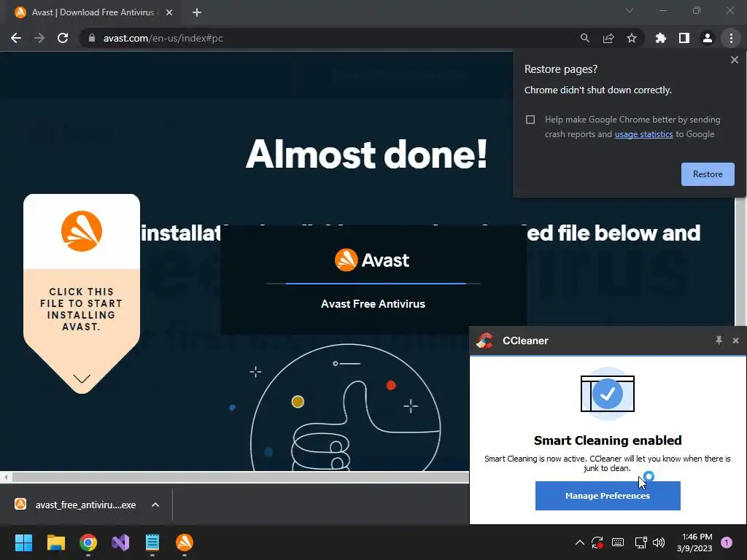Show hidden system tray icons
The width and height of the screenshot is (747, 560).
click(x=579, y=542)
